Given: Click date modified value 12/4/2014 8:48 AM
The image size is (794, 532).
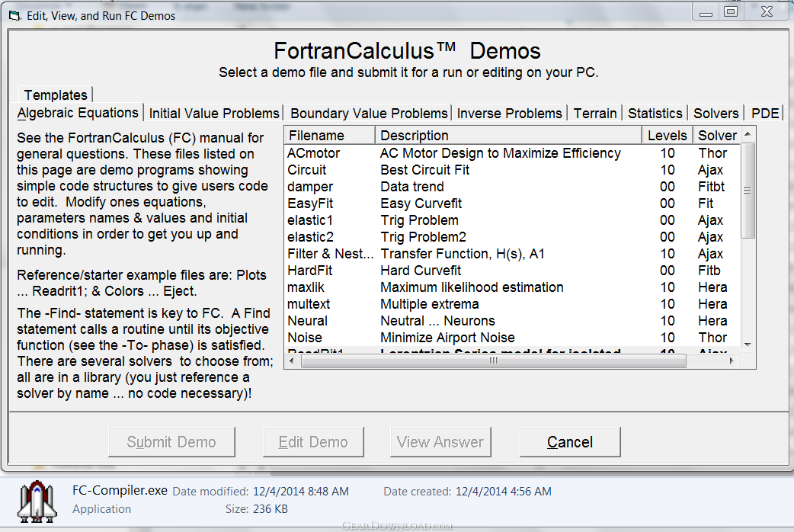Looking at the screenshot, I should click(x=301, y=491).
